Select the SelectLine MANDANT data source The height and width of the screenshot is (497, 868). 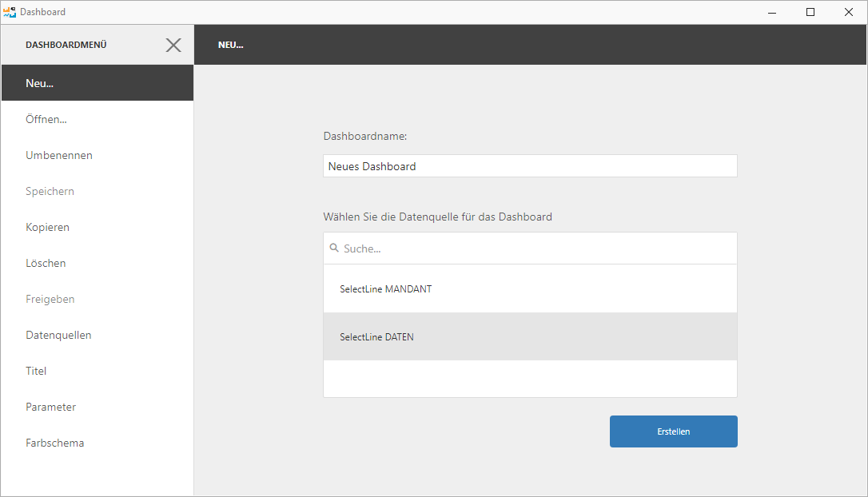point(530,289)
